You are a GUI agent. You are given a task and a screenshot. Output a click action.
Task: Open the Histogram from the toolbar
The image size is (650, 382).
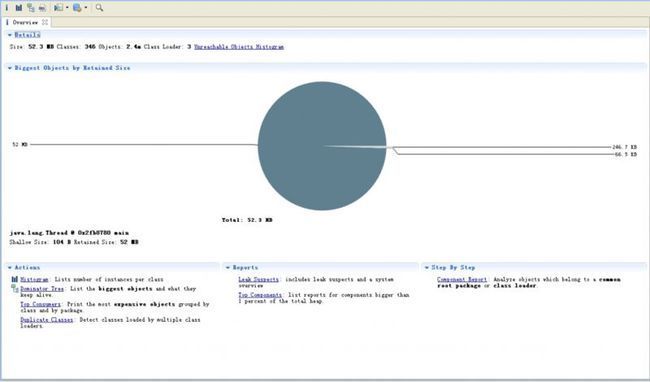coord(19,7)
